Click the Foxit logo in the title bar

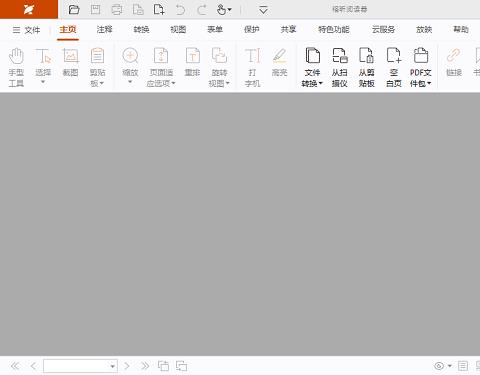click(x=29, y=9)
